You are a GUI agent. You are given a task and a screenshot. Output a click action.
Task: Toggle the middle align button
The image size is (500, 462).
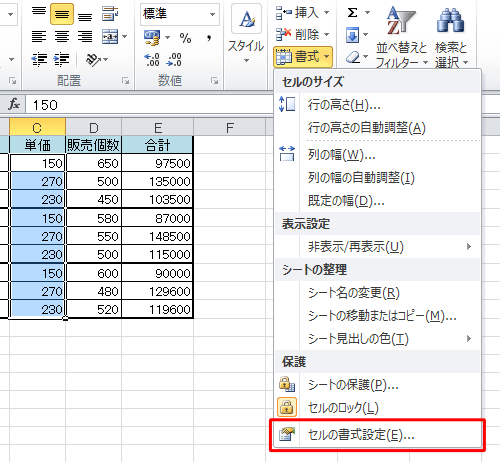pyautogui.click(x=62, y=14)
